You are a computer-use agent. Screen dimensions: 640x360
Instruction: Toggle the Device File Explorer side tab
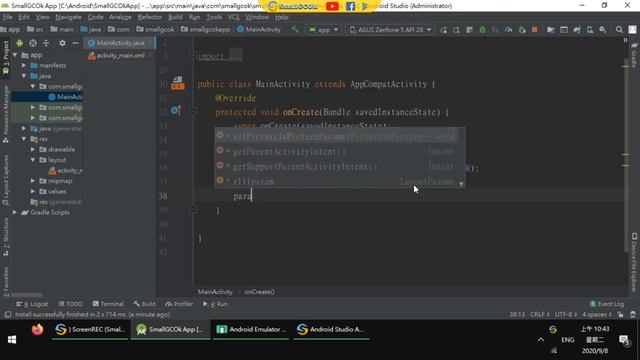coord(634,262)
